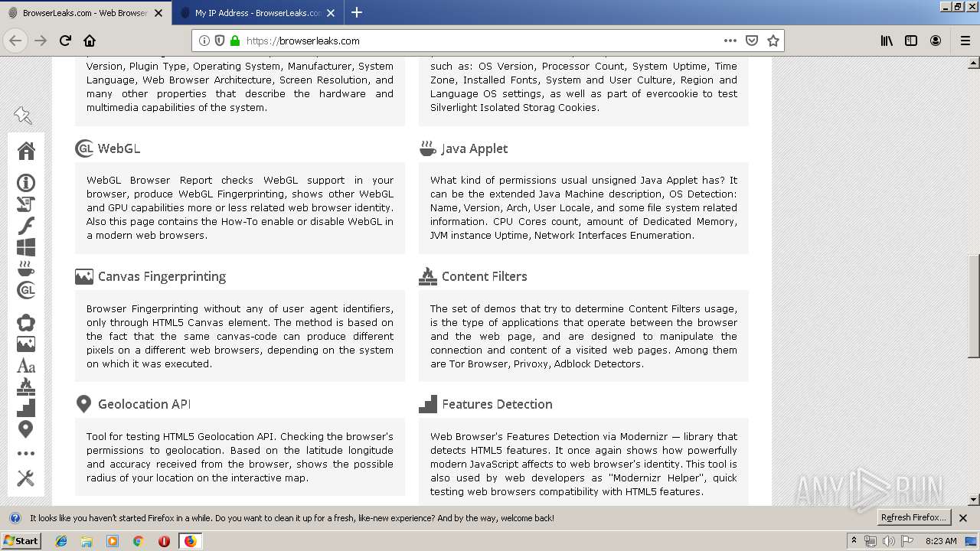
Task: Click the WebGL 'GL' heading icon
Action: (x=84, y=148)
